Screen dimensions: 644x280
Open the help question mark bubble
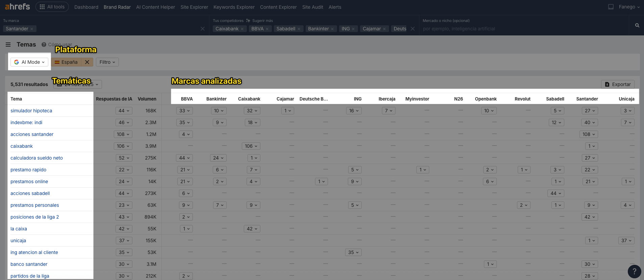tap(634, 271)
